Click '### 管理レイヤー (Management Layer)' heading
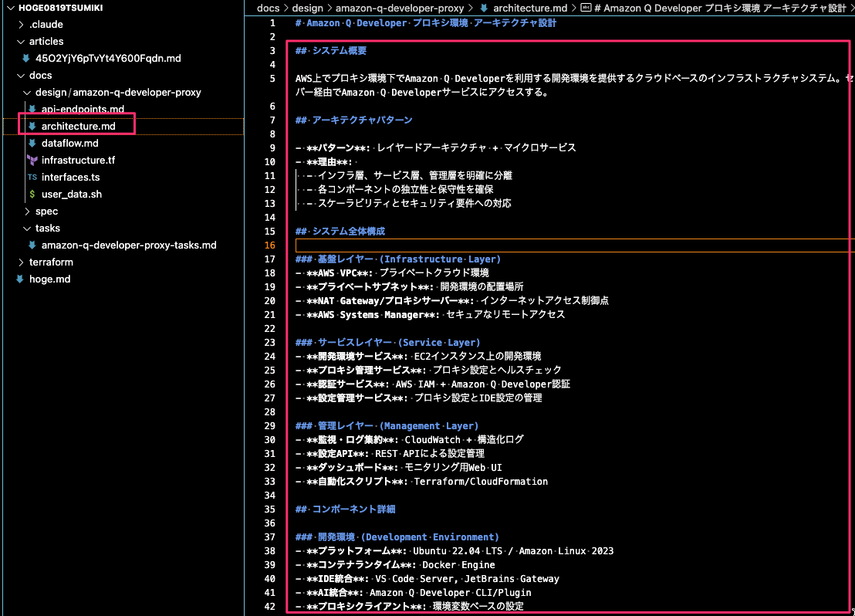 [387, 426]
